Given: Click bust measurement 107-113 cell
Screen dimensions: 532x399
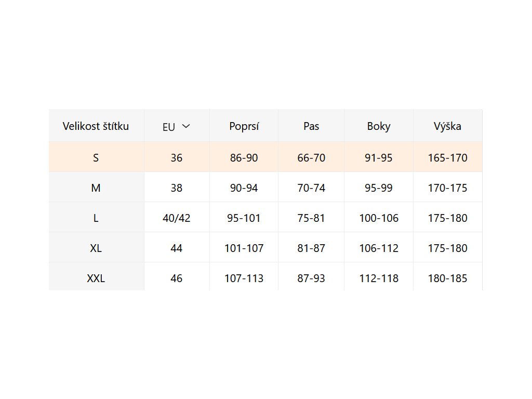Looking at the screenshot, I should (244, 278).
